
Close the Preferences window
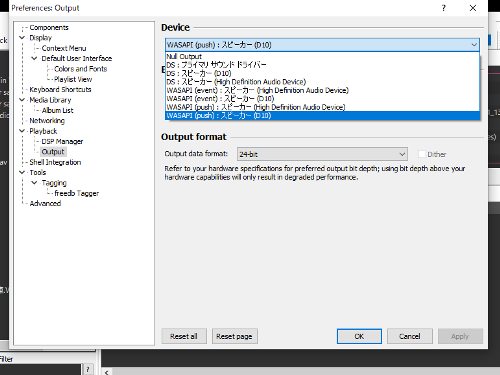473,8
